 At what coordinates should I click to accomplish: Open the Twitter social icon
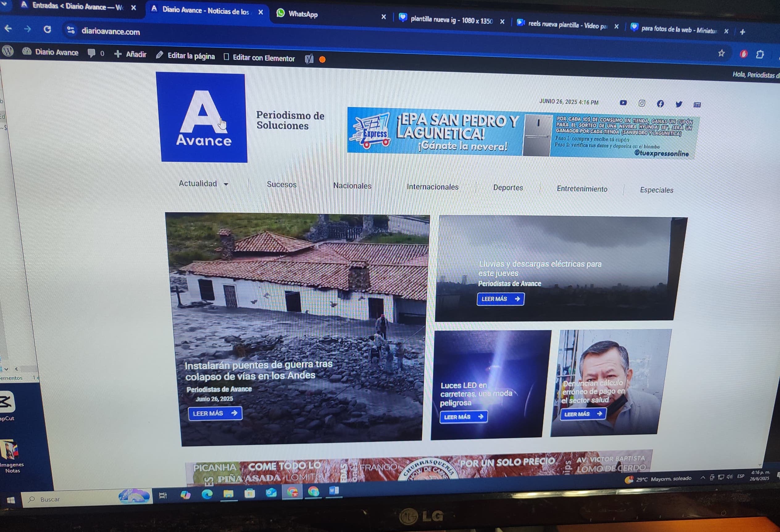tap(679, 104)
